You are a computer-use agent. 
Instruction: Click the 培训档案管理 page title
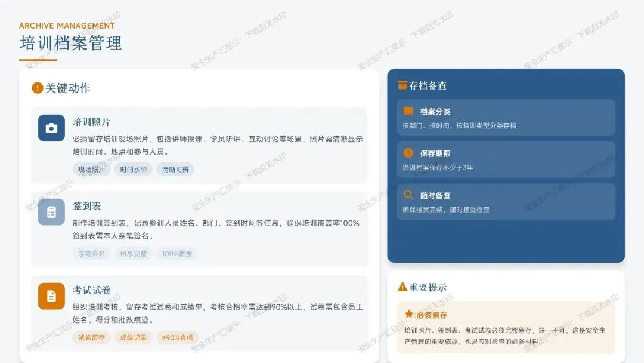(70, 43)
